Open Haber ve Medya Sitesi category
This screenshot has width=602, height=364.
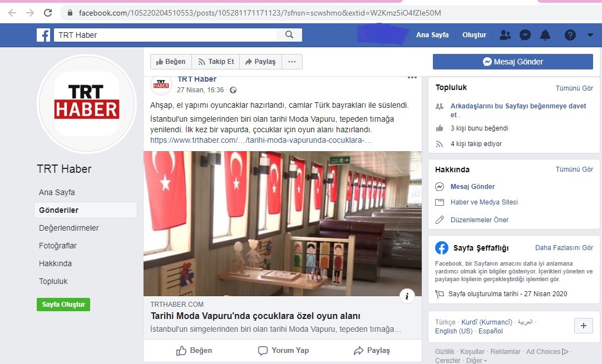(484, 202)
